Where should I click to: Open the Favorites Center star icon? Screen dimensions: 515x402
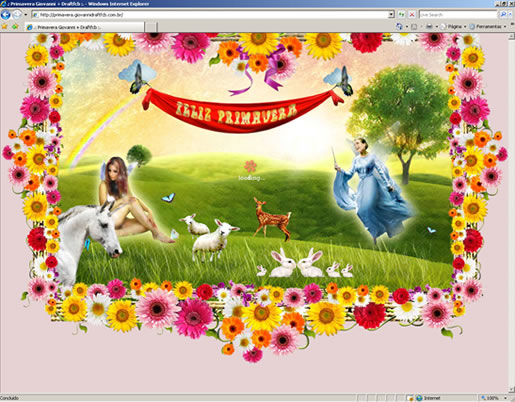4,26
